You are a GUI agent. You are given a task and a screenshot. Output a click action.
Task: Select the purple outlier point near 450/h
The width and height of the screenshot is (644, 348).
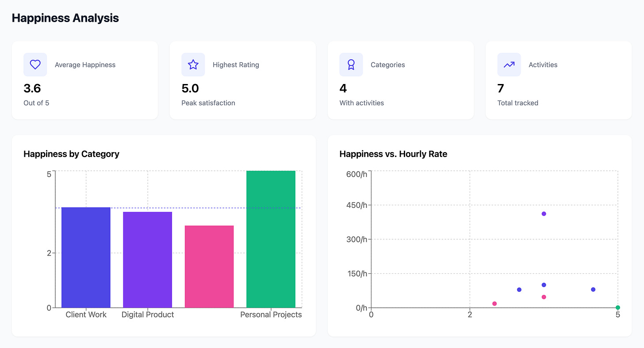tap(544, 214)
